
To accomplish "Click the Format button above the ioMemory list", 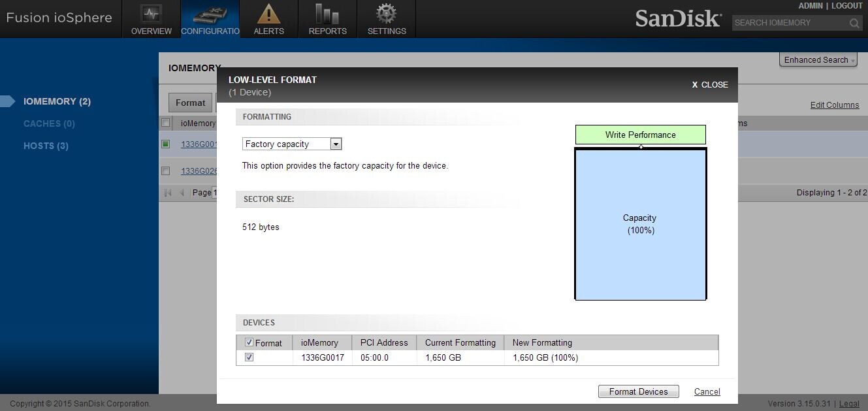I will point(191,103).
